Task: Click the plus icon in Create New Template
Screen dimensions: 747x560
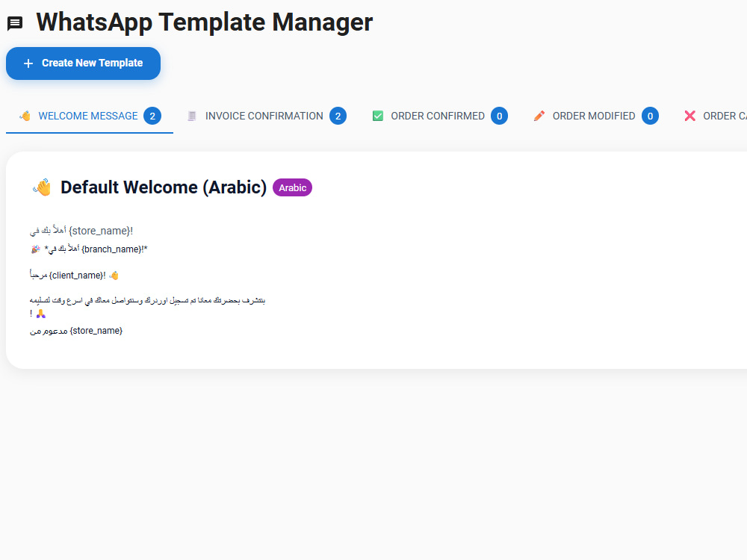Action: point(28,63)
